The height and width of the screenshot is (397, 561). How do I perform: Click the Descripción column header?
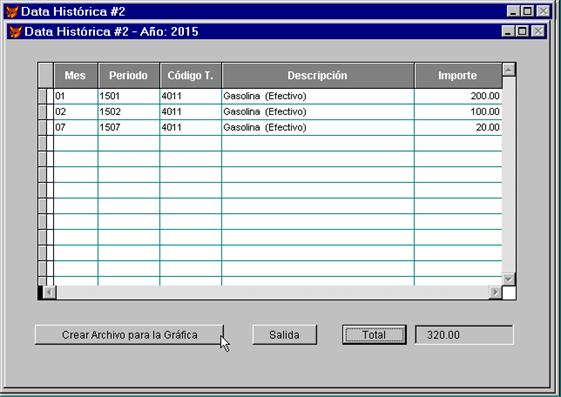[x=318, y=75]
